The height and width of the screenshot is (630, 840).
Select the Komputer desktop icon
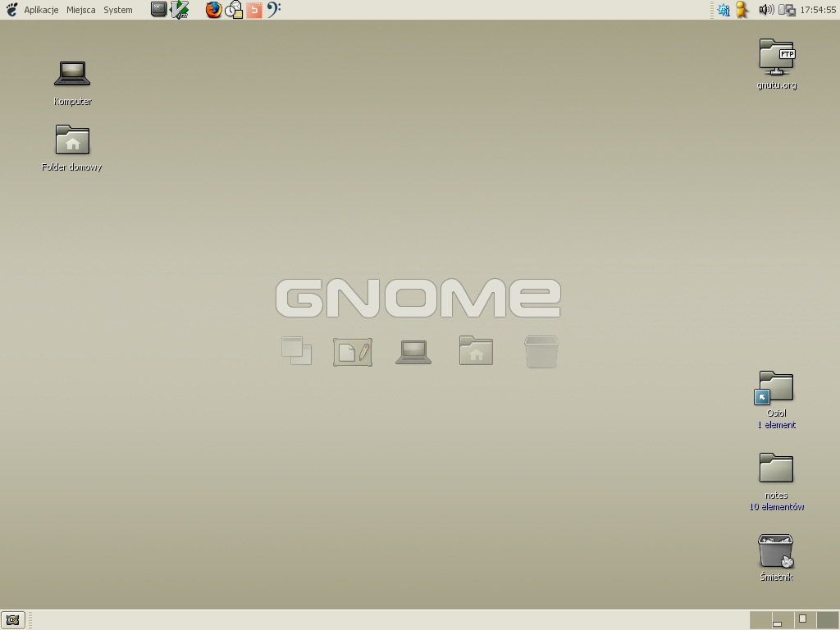click(72, 73)
